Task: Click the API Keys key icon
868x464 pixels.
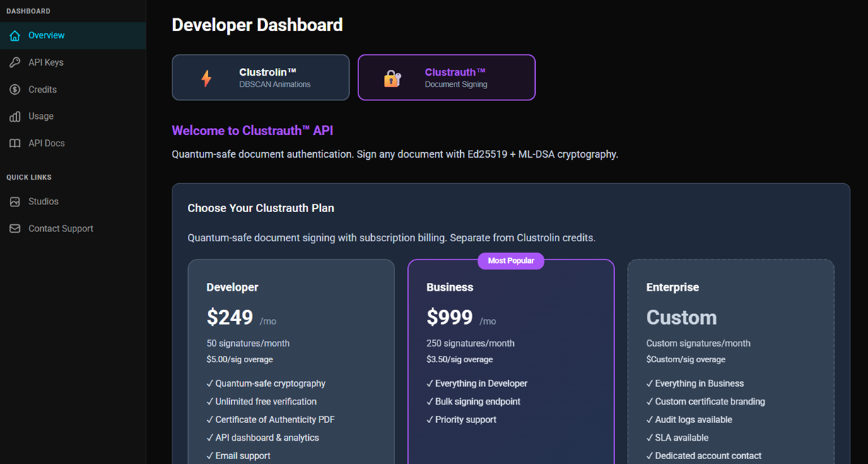Action: tap(15, 62)
